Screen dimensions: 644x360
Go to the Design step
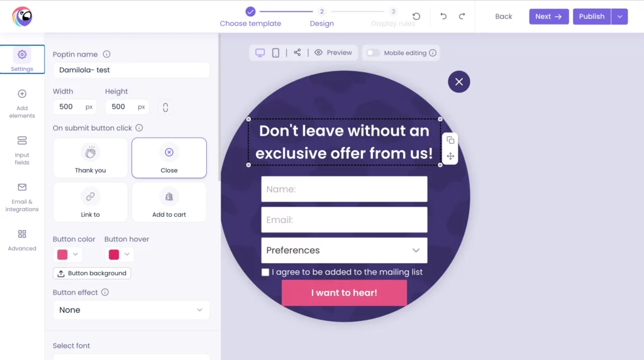pos(321,17)
